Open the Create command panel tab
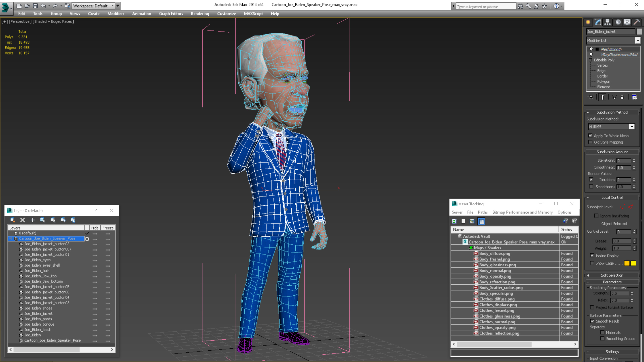This screenshot has height=362, width=644. click(x=588, y=22)
